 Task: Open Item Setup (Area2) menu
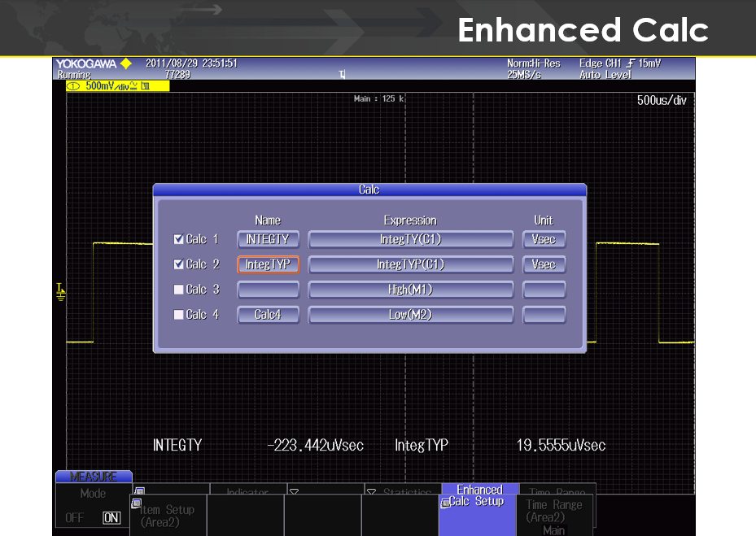coord(167,515)
